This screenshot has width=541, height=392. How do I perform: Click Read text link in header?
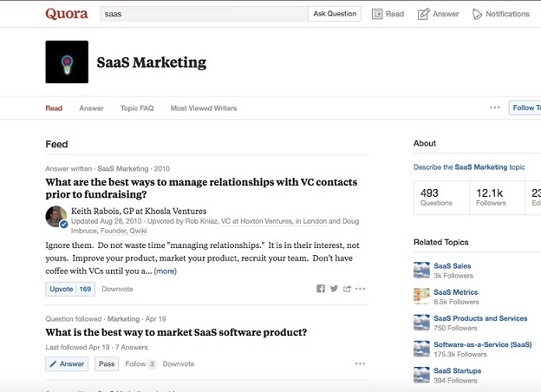(395, 14)
